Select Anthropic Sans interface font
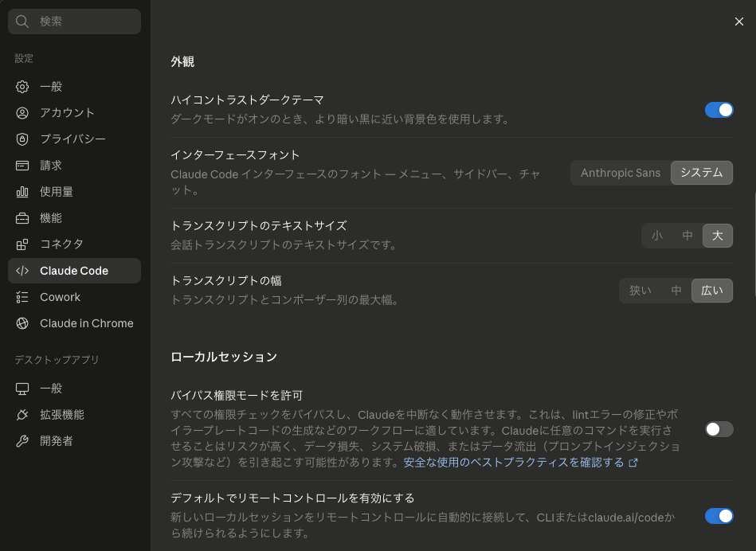Viewport: 756px width, 551px height. 621,173
